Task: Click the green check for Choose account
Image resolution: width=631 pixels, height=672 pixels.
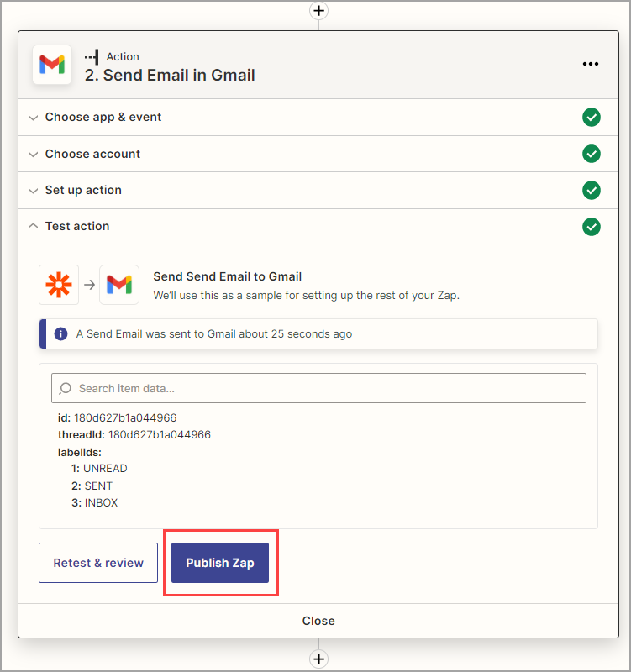Action: click(x=592, y=154)
